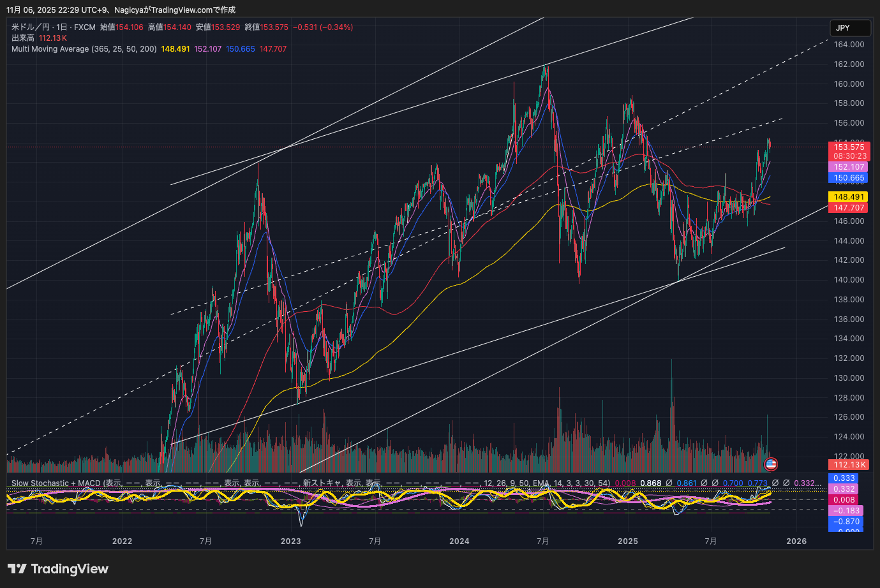Click the pink 152.107 price axis tag
This screenshot has width=880, height=588.
pos(849,167)
